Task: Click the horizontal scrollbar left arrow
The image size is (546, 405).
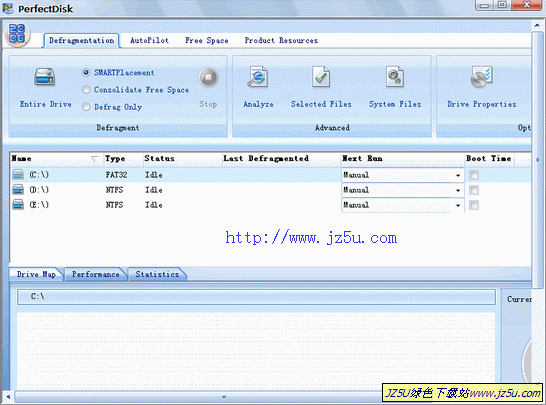Action: (8, 396)
